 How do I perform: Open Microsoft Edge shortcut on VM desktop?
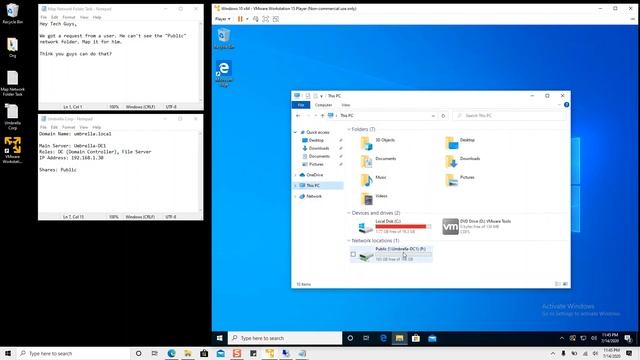coord(224,73)
